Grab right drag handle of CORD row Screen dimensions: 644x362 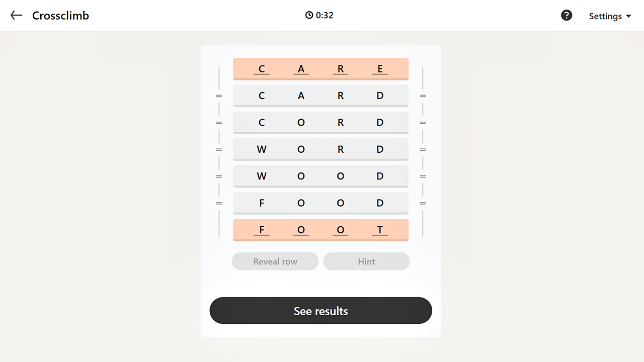(x=423, y=123)
